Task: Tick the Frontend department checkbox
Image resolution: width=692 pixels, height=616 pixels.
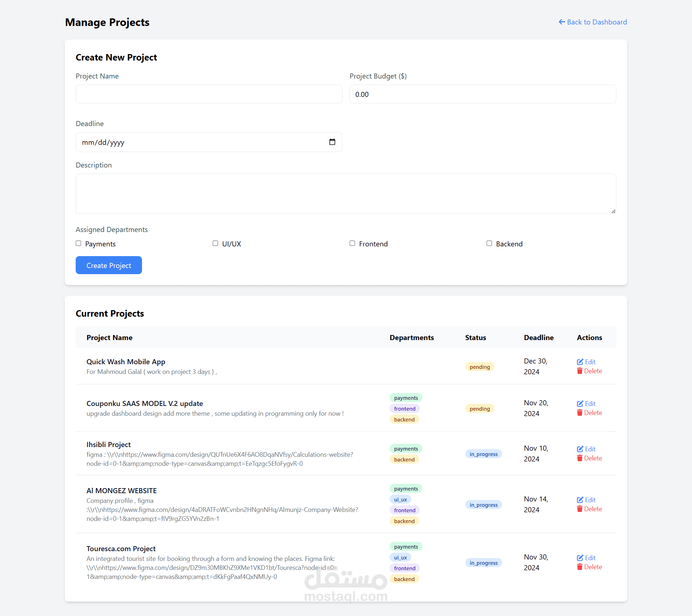Action: coord(352,244)
